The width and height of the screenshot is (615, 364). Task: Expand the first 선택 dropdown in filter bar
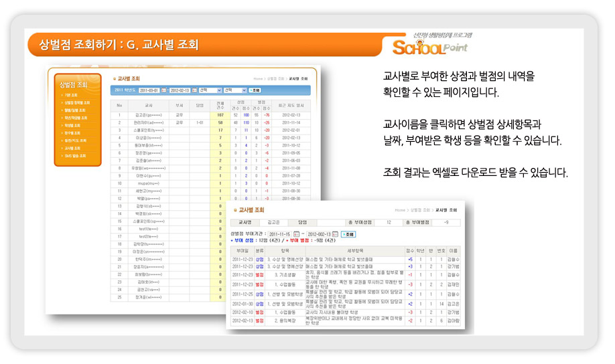pyautogui.click(x=210, y=90)
